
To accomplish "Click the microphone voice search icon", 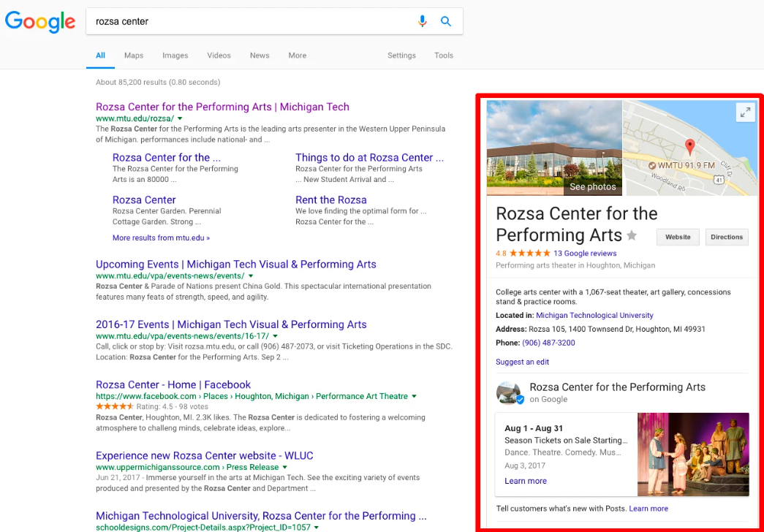I will pyautogui.click(x=422, y=21).
